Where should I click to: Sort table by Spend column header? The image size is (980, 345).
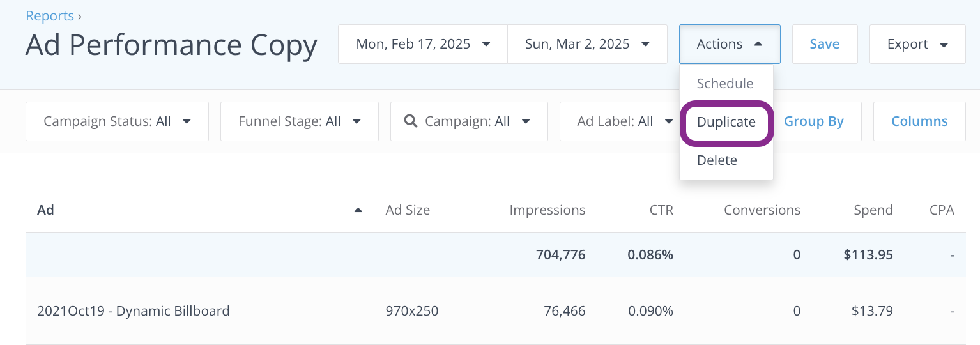(873, 210)
